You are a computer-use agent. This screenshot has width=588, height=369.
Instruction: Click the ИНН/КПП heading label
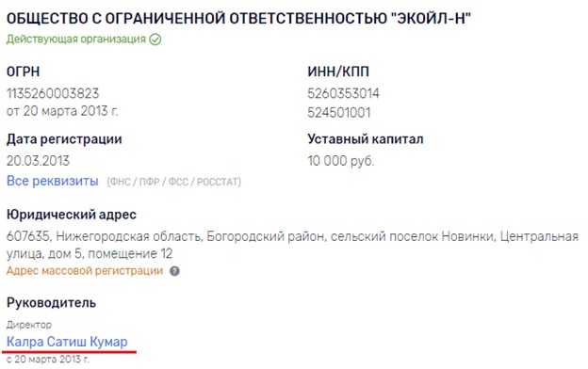[x=338, y=72]
